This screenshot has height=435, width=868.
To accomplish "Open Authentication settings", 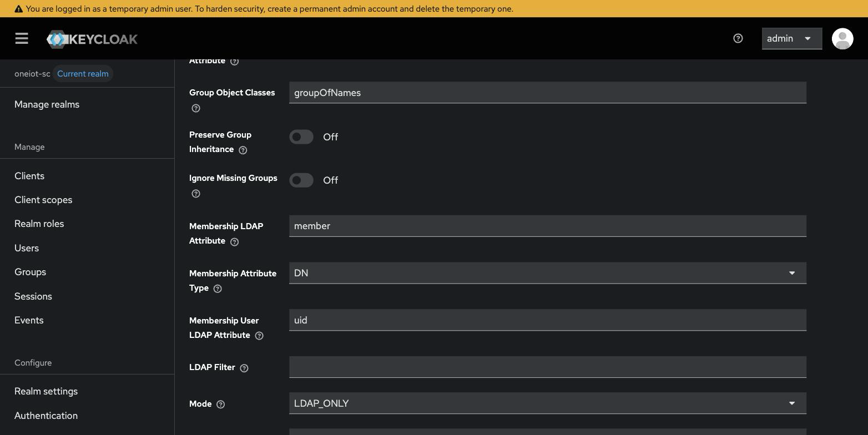I will click(x=46, y=416).
